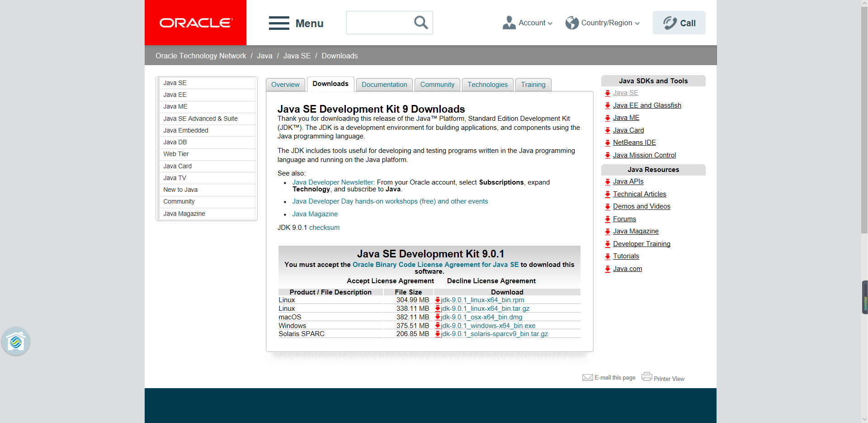868x423 pixels.
Task: Click download arrow icon beside Java APIs
Action: click(x=608, y=182)
